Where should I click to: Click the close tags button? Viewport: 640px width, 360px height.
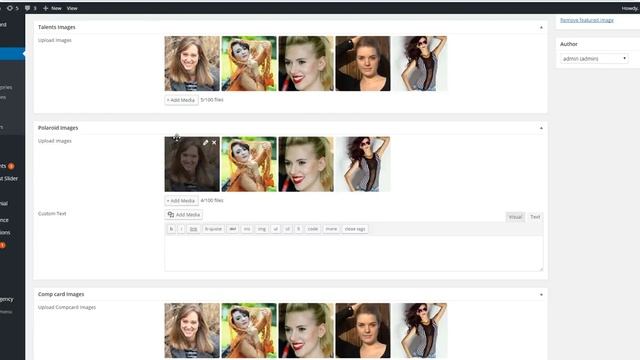pyautogui.click(x=355, y=229)
